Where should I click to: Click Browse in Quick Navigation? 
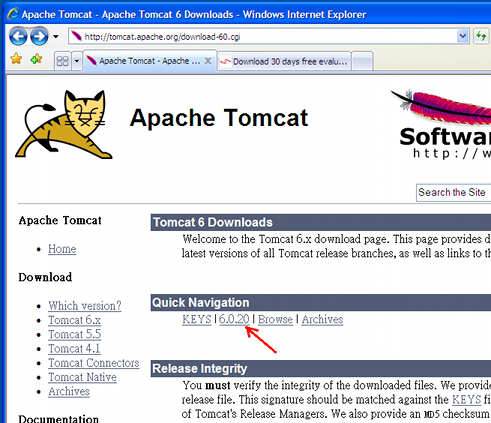point(275,319)
